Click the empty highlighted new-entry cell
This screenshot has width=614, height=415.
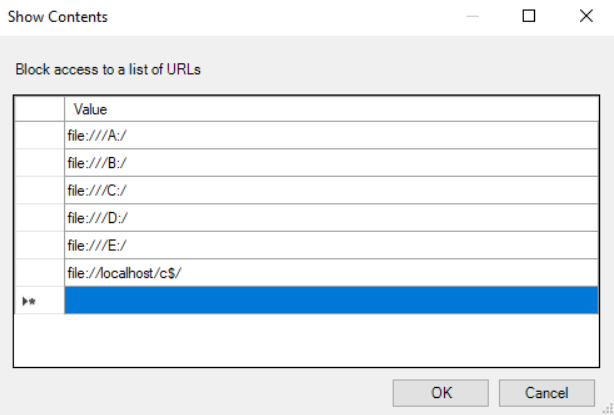coord(335,300)
